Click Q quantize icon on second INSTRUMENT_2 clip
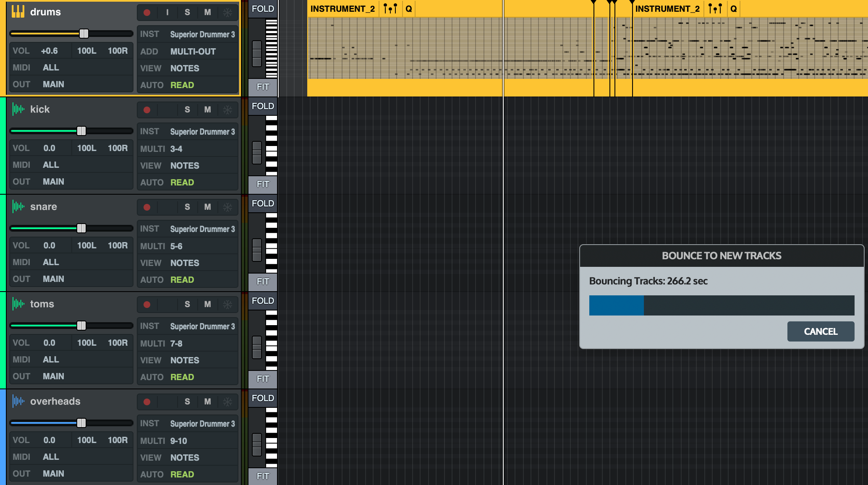 tap(733, 9)
